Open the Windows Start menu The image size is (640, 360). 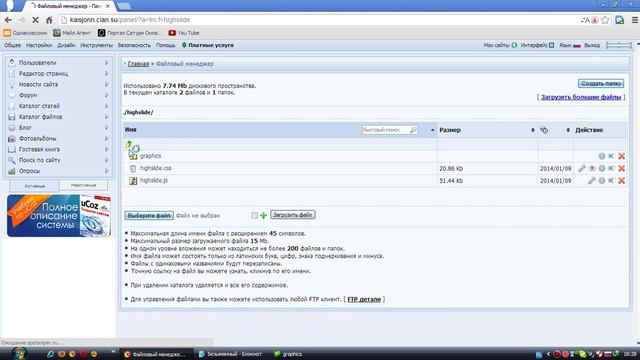[x=18, y=353]
